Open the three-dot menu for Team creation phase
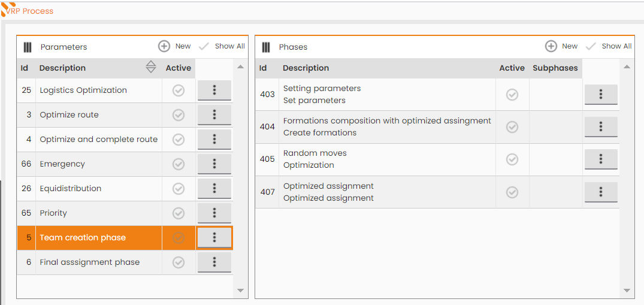The width and height of the screenshot is (644, 305). 214,237
